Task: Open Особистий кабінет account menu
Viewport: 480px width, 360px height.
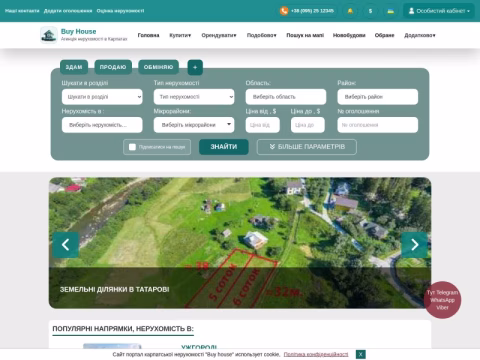Action: 439,11
